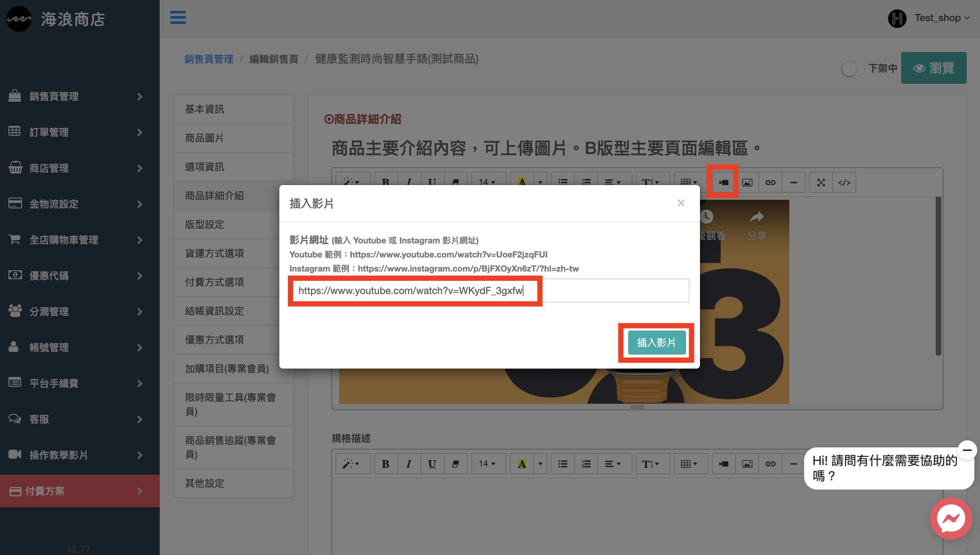This screenshot has width=980, height=555.
Task: Click Underline icon in 規格描述 editor
Action: click(x=432, y=464)
